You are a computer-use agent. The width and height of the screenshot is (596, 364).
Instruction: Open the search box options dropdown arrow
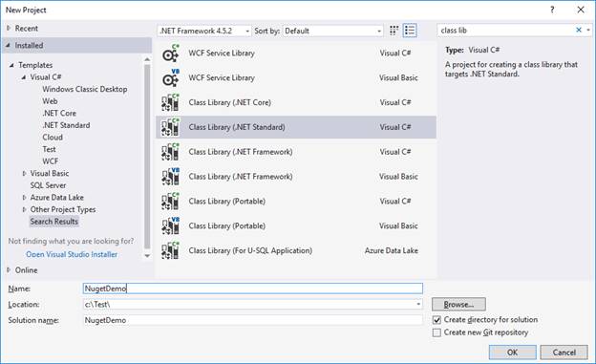[x=588, y=30]
